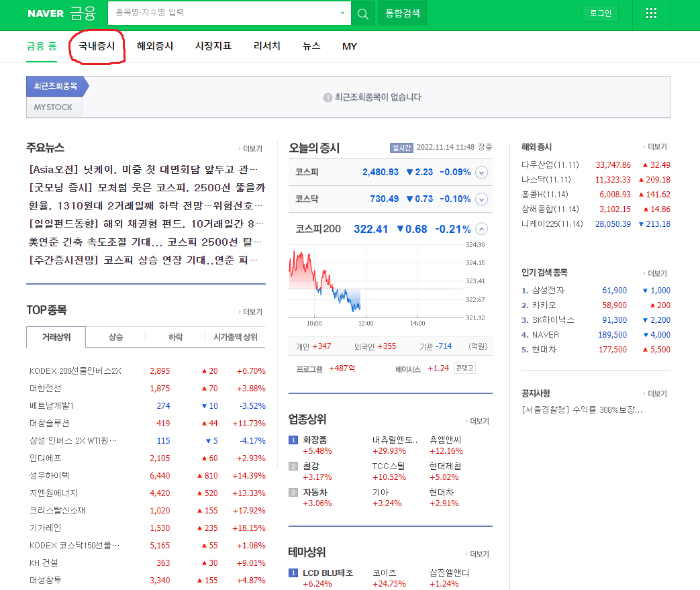The width and height of the screenshot is (700, 590).
Task: Click the 로그인 button
Action: [599, 13]
